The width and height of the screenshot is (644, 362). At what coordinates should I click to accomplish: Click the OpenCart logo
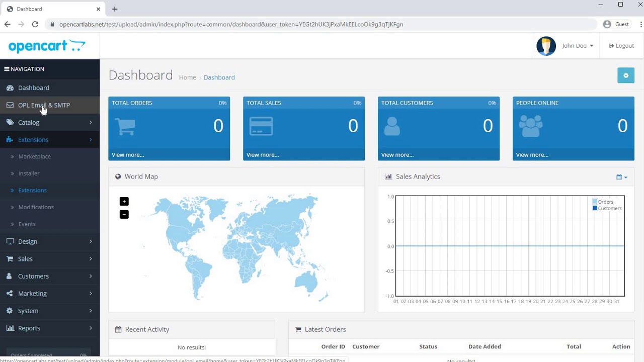click(47, 46)
